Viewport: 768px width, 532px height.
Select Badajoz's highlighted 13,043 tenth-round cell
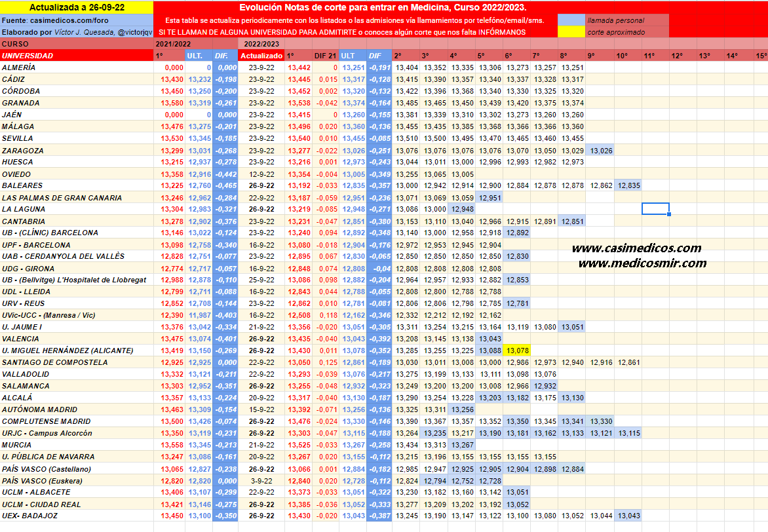628,516
